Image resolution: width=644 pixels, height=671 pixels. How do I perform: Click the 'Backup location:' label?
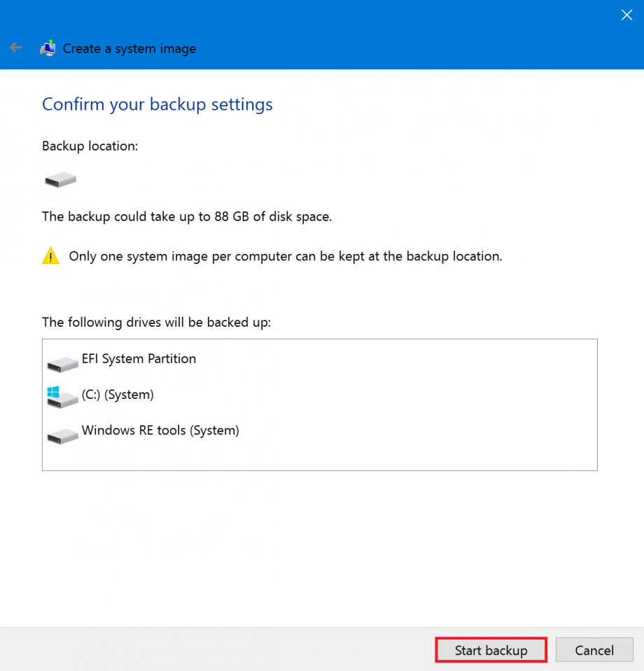click(90, 146)
